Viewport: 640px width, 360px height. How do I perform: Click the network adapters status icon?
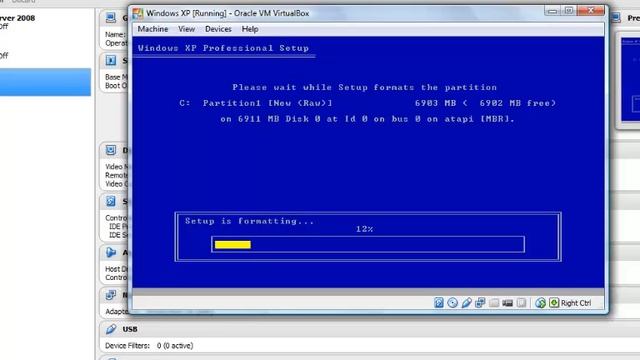point(480,302)
